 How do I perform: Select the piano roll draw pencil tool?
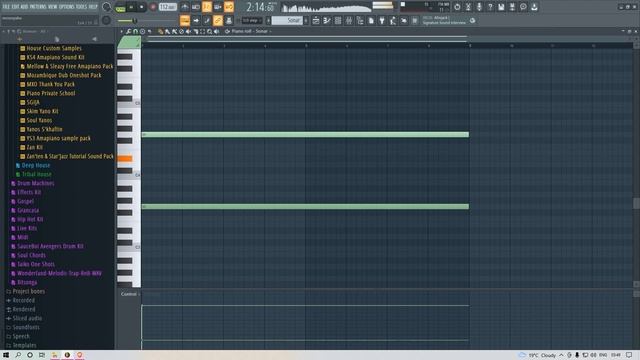pyautogui.click(x=160, y=31)
